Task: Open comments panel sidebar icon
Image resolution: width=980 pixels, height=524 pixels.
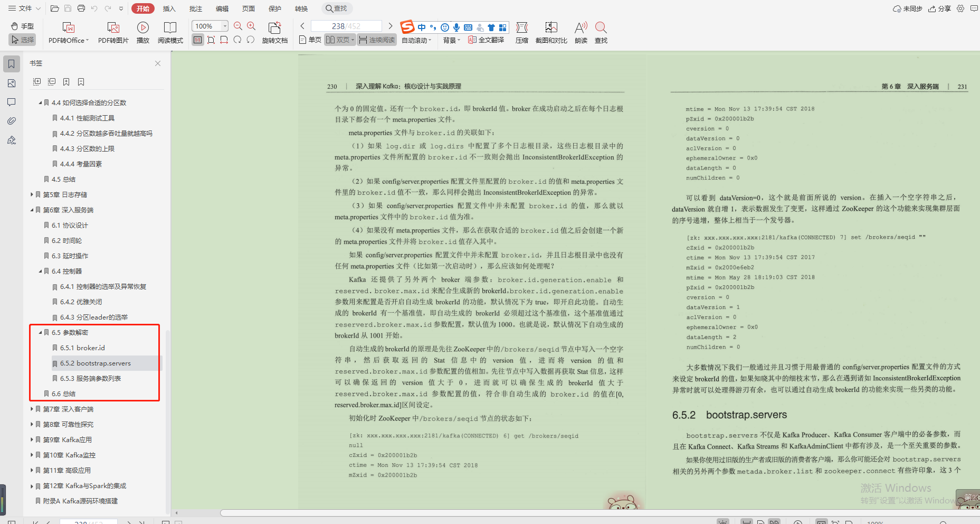Action: [x=11, y=102]
